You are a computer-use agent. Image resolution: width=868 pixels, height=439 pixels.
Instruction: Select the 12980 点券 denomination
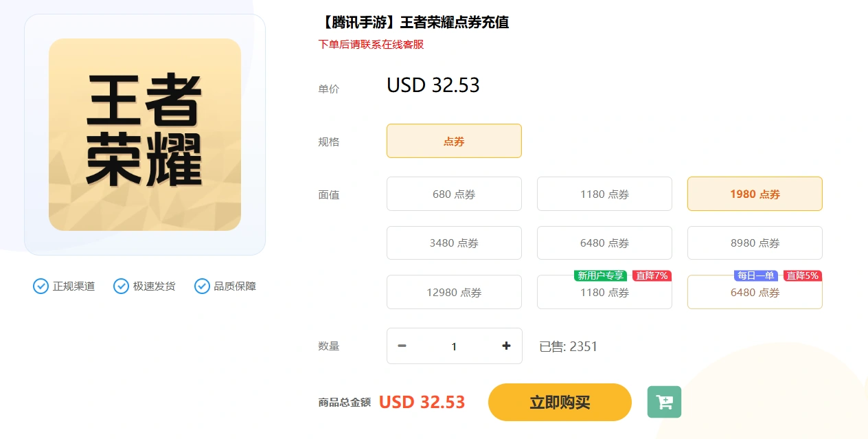click(x=454, y=292)
